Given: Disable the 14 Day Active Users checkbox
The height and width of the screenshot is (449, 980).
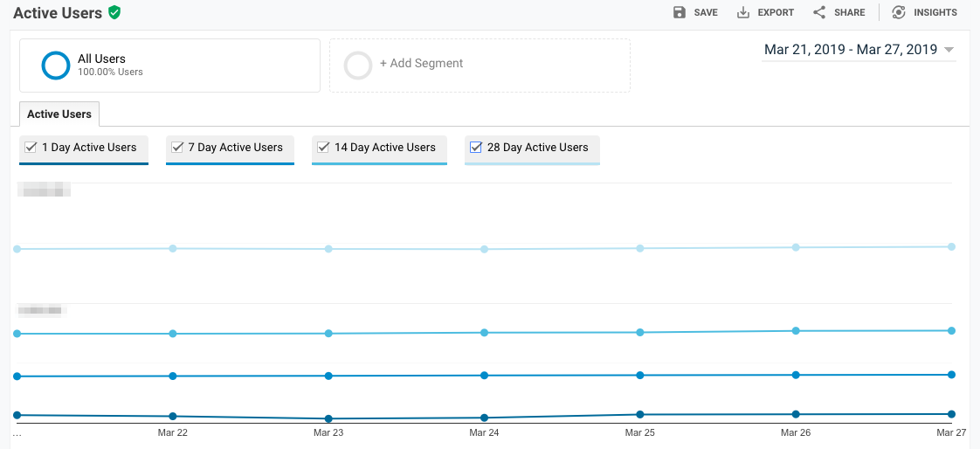Looking at the screenshot, I should tap(323, 148).
